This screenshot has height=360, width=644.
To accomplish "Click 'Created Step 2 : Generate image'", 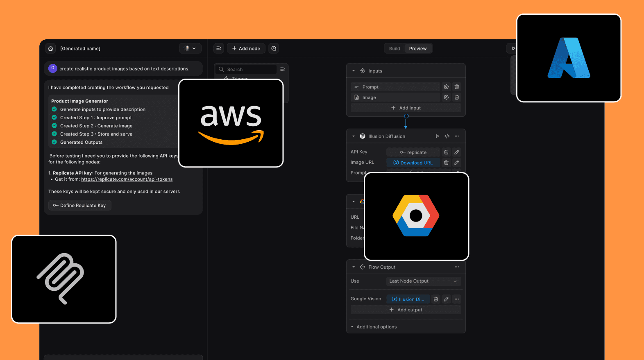I will coord(96,126).
